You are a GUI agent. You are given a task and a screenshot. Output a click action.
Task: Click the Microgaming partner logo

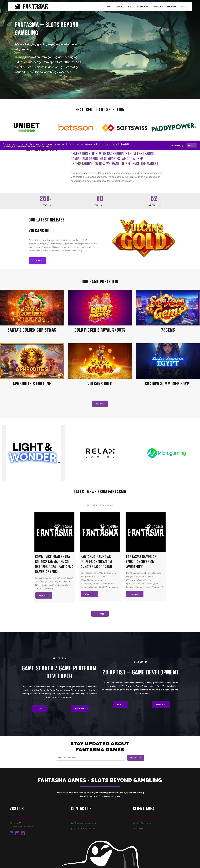click(166, 453)
